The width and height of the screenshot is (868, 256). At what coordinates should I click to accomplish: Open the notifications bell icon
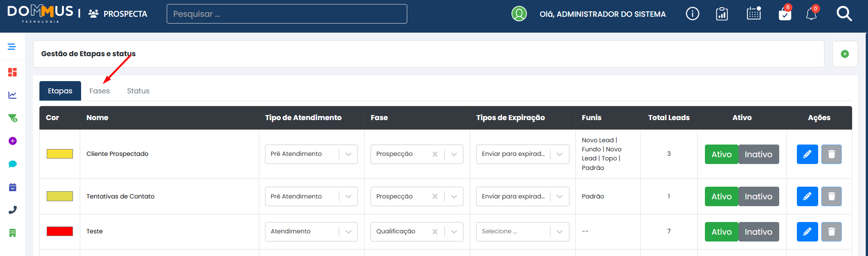811,14
